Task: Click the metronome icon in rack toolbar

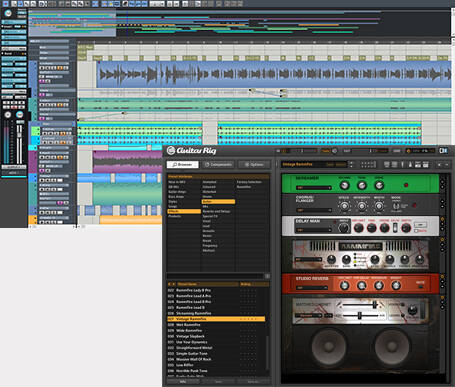Action: [x=410, y=165]
